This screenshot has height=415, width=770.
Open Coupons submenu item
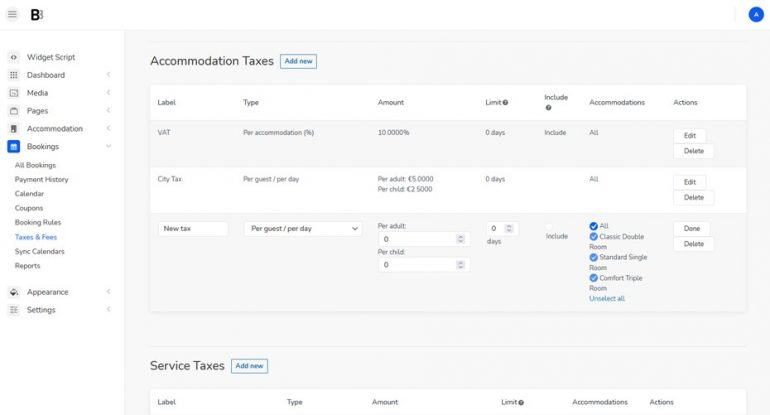29,208
